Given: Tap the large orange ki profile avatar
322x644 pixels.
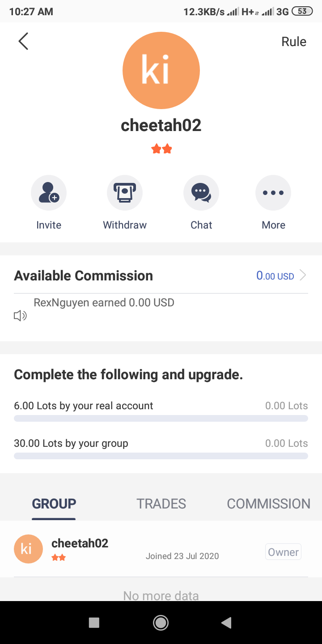Looking at the screenshot, I should point(161,70).
